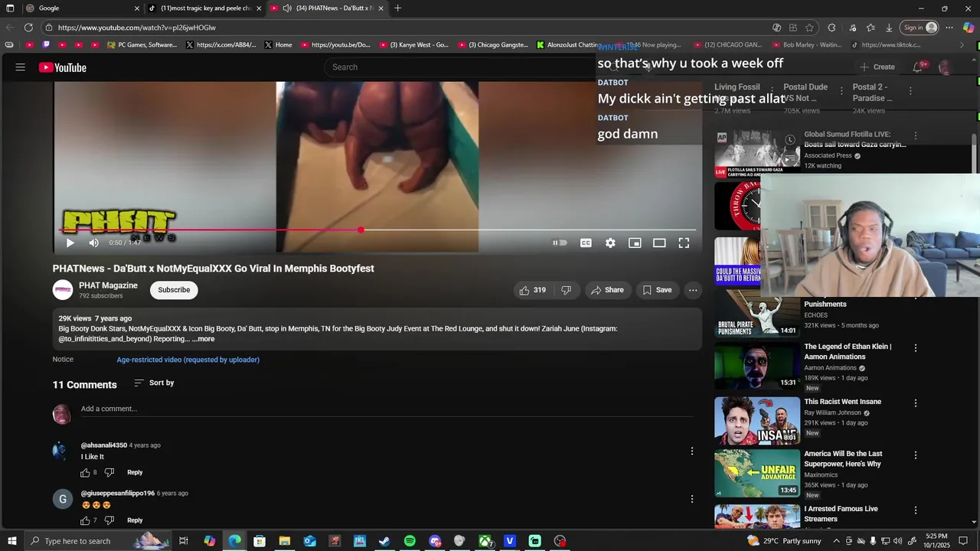Switch to miniplayer mode
Viewport: 980px width, 551px height.
coord(635,243)
